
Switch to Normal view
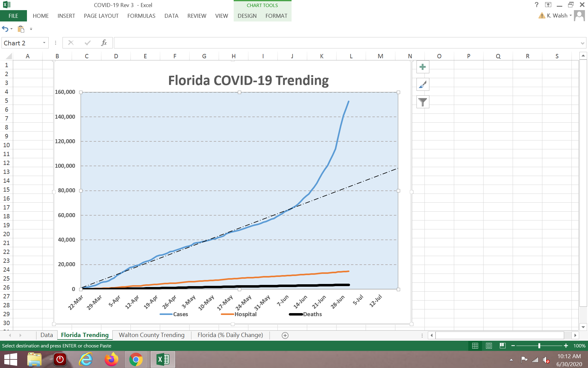[x=475, y=346]
